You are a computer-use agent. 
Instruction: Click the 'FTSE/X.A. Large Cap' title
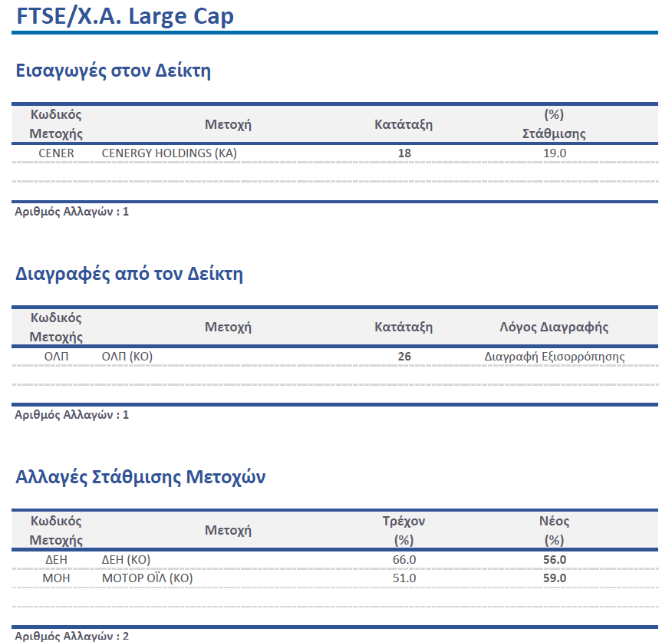pos(125,16)
